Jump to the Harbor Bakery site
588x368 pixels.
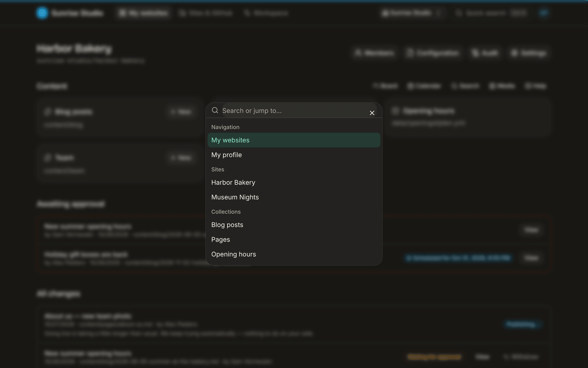pos(294,183)
